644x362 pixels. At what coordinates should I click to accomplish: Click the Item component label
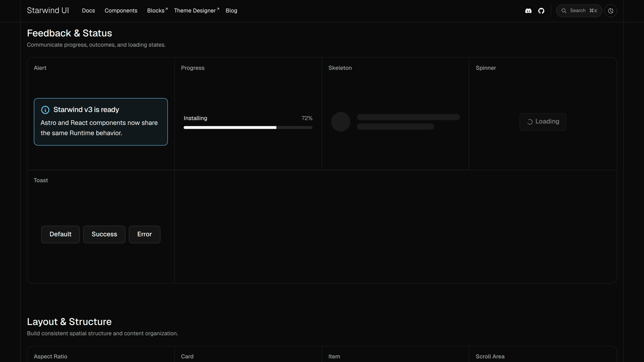click(334, 357)
